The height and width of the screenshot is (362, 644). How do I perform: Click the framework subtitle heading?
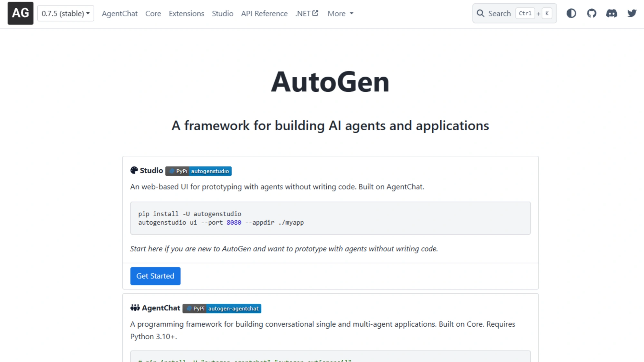[x=330, y=125]
